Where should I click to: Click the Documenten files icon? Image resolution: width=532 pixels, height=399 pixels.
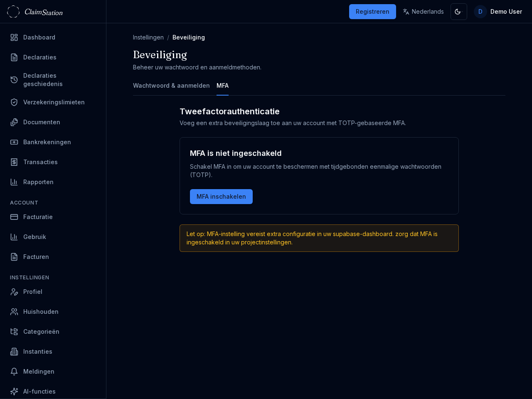click(x=14, y=122)
